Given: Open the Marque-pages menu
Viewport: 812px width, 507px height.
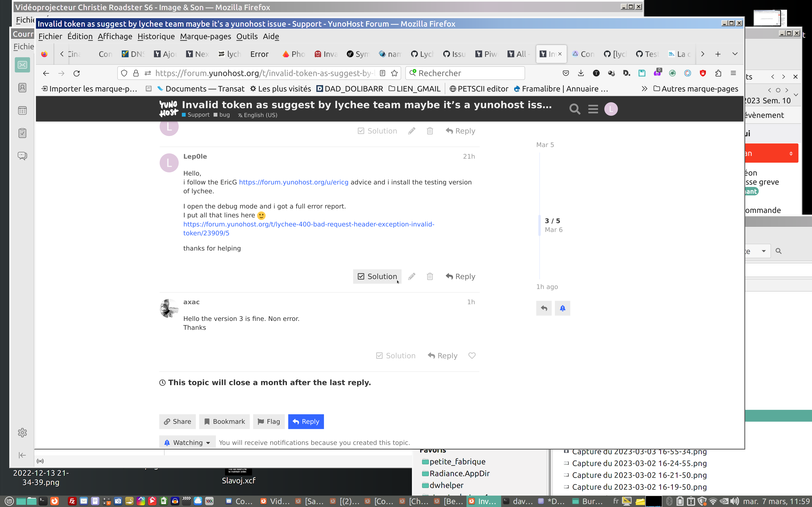Looking at the screenshot, I should tap(205, 36).
